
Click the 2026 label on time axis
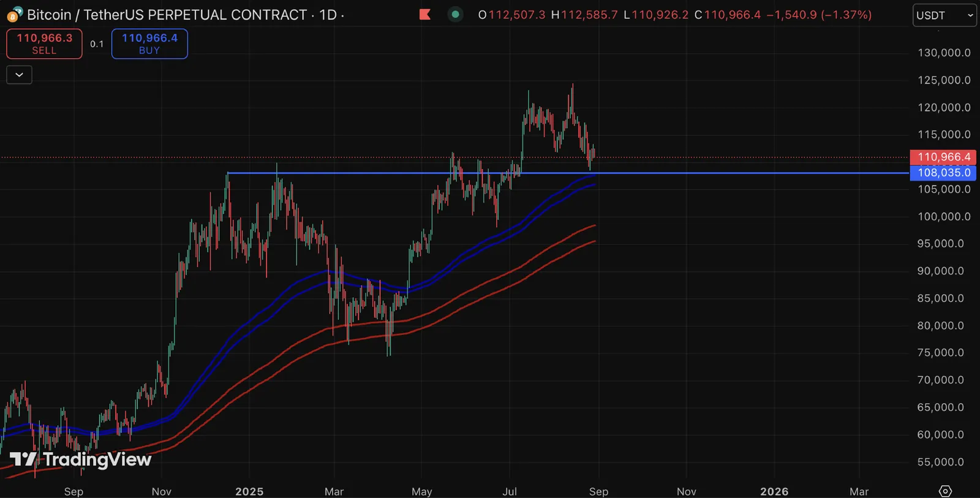tap(774, 491)
